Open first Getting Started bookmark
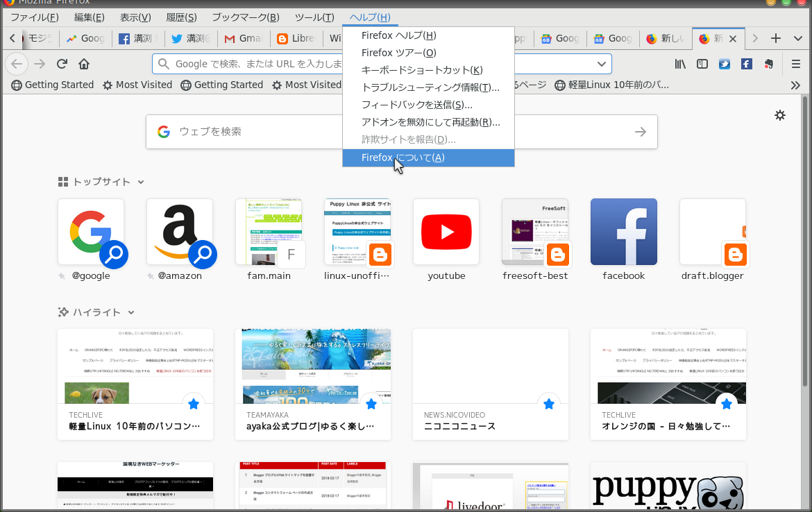This screenshot has width=812, height=512. coord(52,85)
